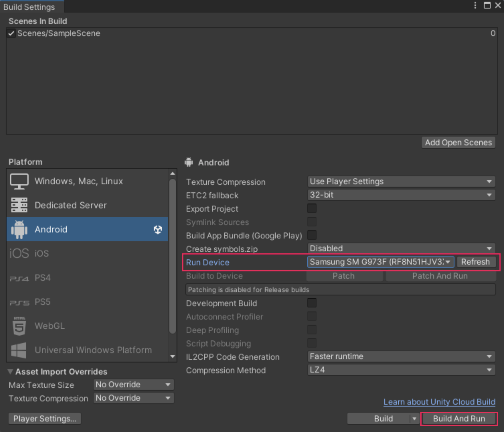This screenshot has height=432, width=504.
Task: Open the Build Settings kebab options menu
Action: pos(475,5)
